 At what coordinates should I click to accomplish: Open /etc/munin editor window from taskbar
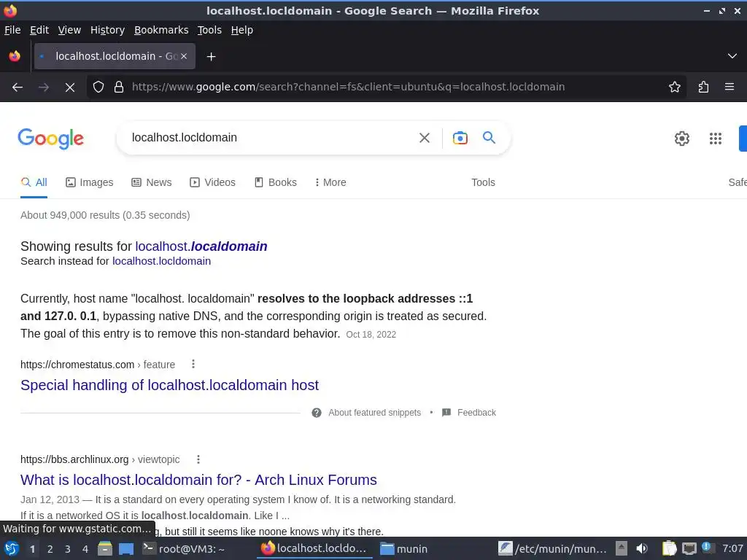point(553,549)
